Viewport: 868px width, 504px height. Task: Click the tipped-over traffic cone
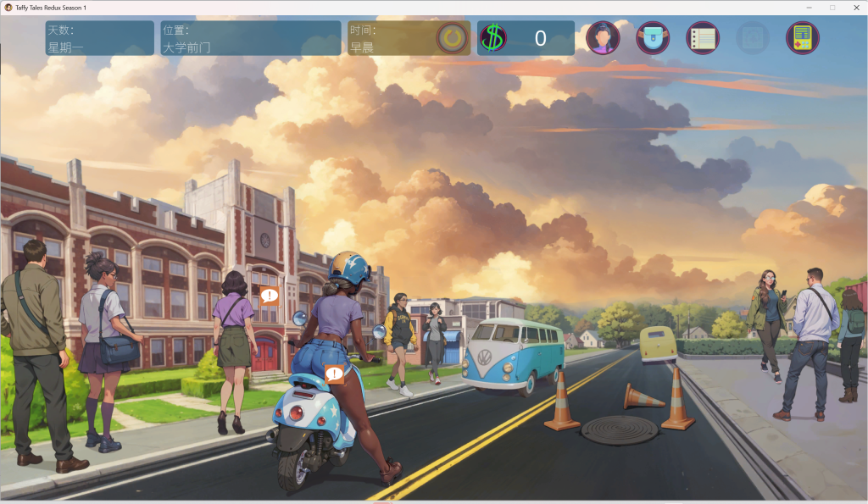pyautogui.click(x=643, y=396)
